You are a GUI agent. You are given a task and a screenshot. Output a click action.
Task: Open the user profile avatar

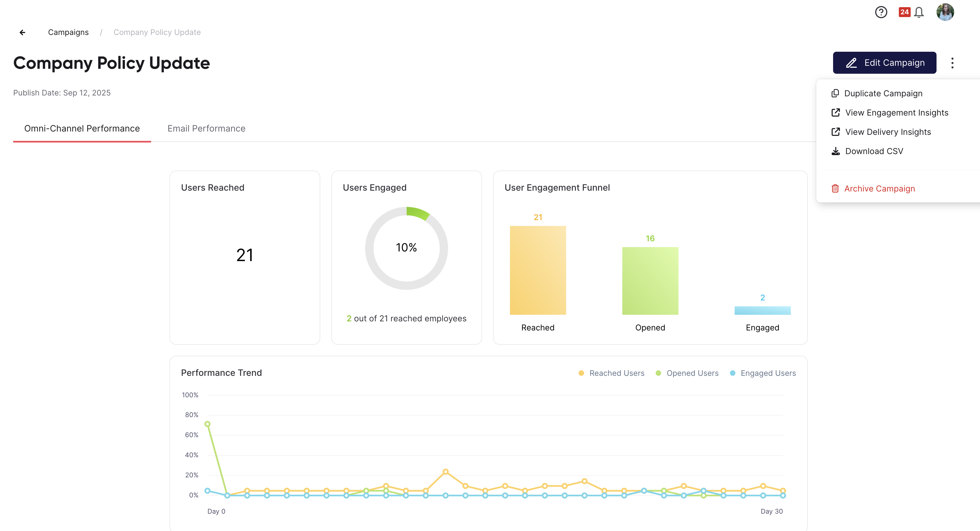click(x=945, y=12)
